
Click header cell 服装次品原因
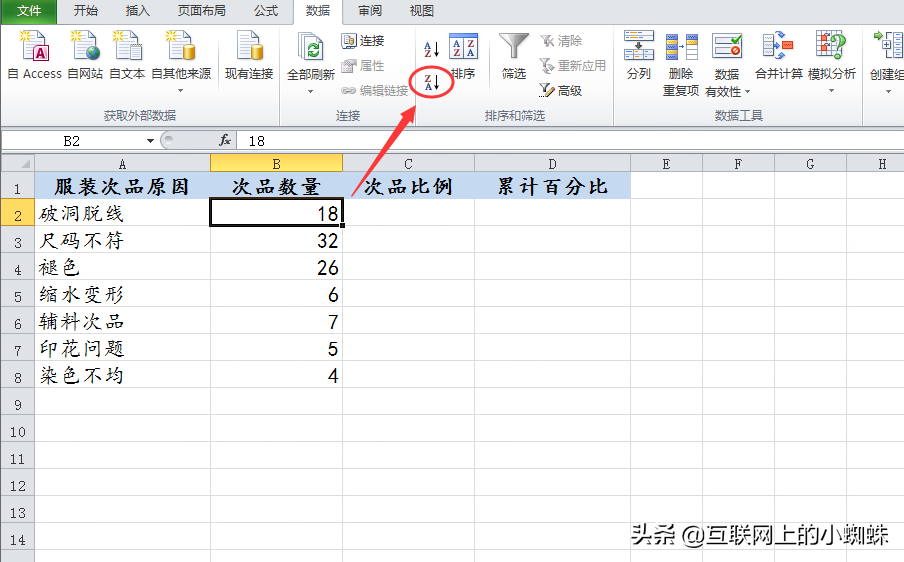122,186
